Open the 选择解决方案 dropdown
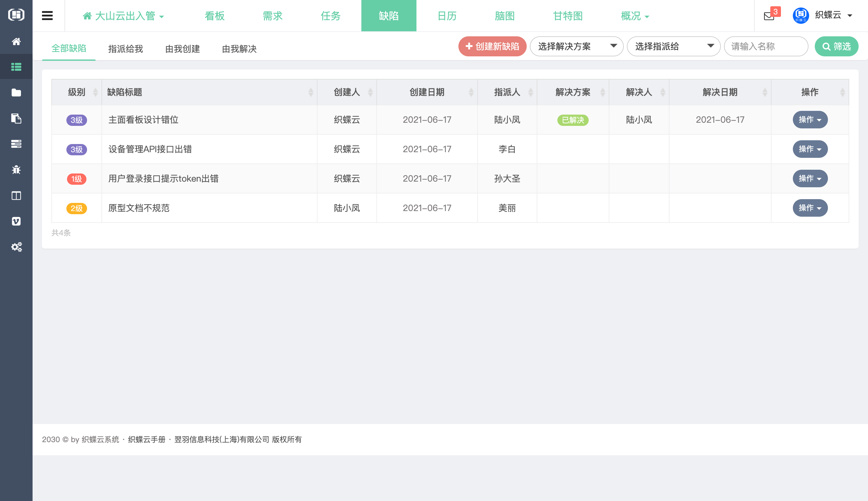The width and height of the screenshot is (868, 501). click(x=576, y=46)
